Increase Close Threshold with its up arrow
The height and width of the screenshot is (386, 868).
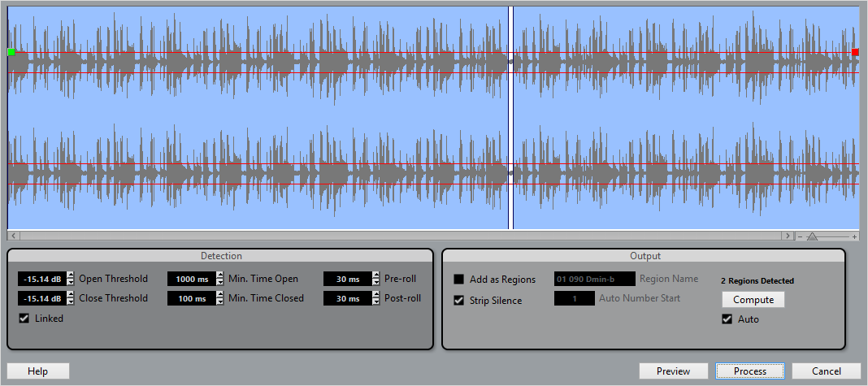(71, 295)
